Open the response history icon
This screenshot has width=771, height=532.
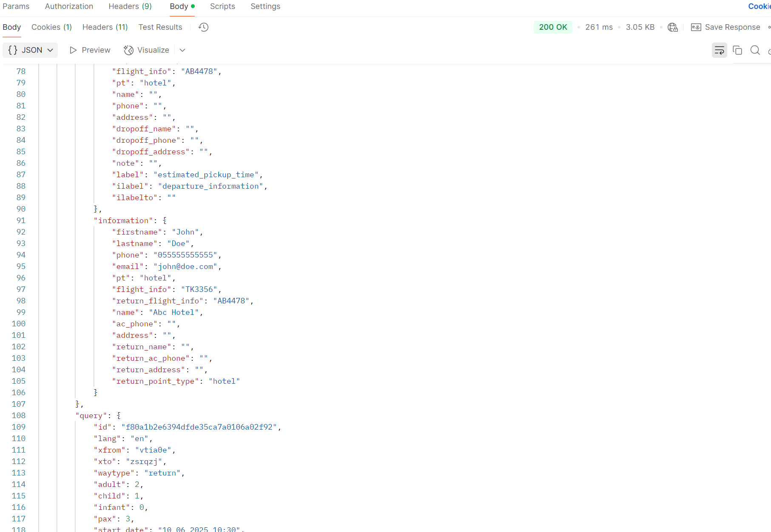204,27
